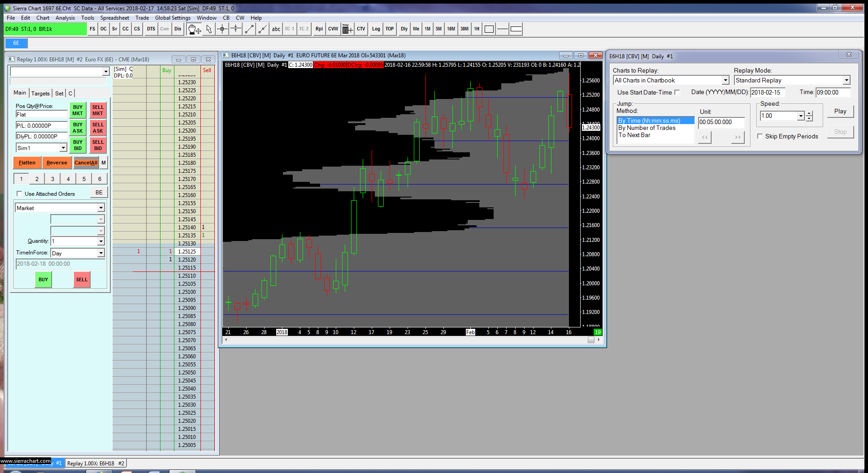The width and height of the screenshot is (868, 473).
Task: Click the FS toolbar button
Action: pos(92,29)
